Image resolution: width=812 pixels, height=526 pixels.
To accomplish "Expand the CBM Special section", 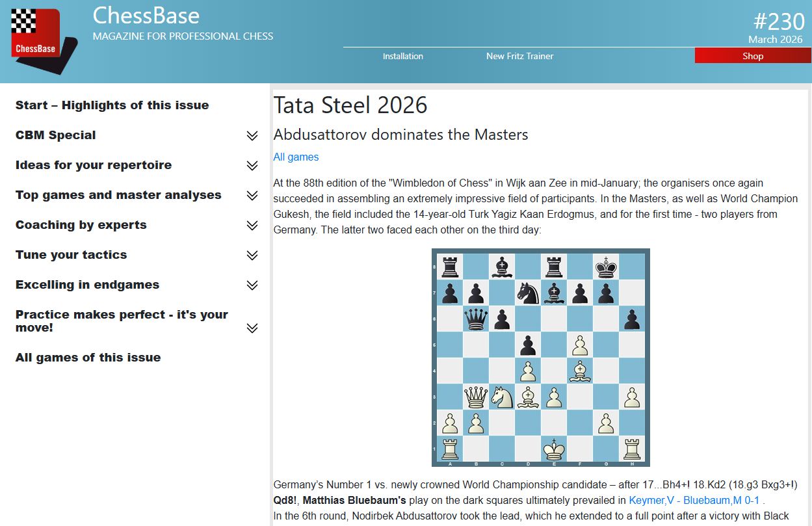I will tap(252, 136).
